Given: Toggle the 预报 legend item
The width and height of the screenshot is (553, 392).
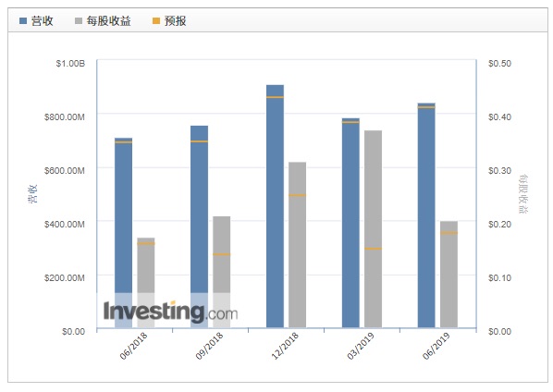Looking at the screenshot, I should pos(169,21).
